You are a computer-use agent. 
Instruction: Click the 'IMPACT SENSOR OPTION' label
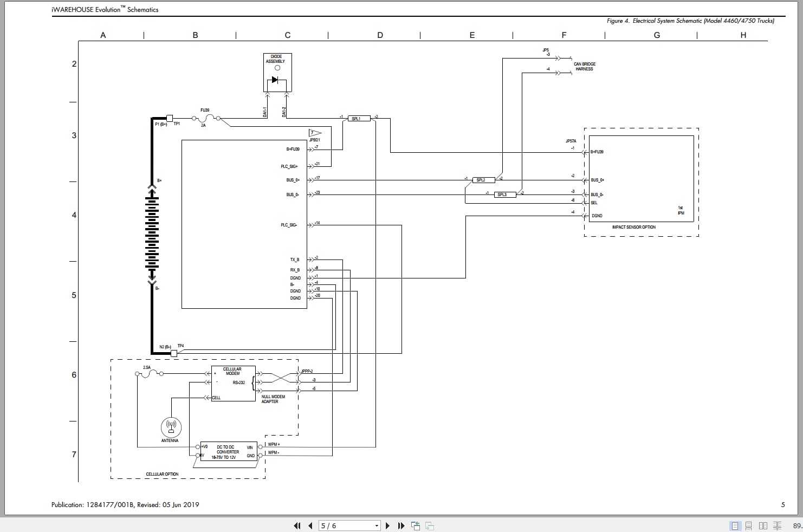(633, 227)
